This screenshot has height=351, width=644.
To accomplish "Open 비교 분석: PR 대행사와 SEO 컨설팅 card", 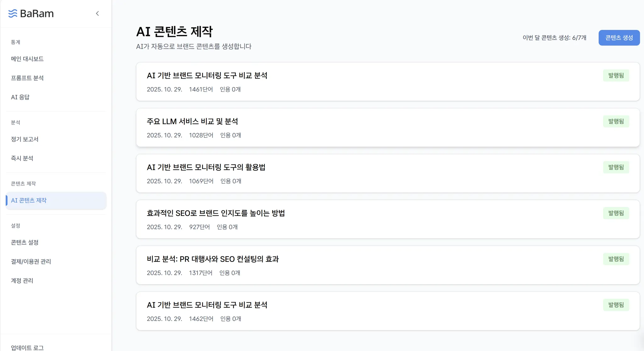I will coord(213,259).
